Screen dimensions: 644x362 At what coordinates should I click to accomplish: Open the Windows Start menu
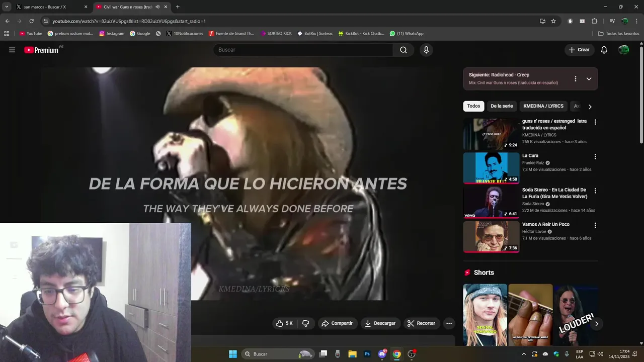point(233,354)
